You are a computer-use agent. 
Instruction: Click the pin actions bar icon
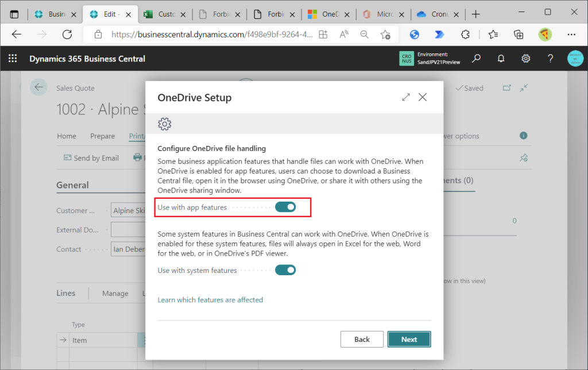click(524, 158)
